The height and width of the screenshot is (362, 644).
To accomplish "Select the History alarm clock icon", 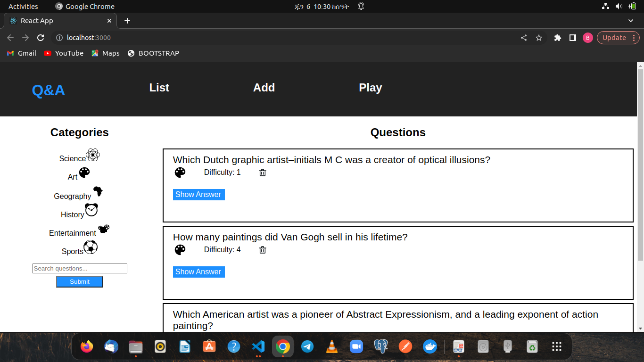I will [x=91, y=210].
